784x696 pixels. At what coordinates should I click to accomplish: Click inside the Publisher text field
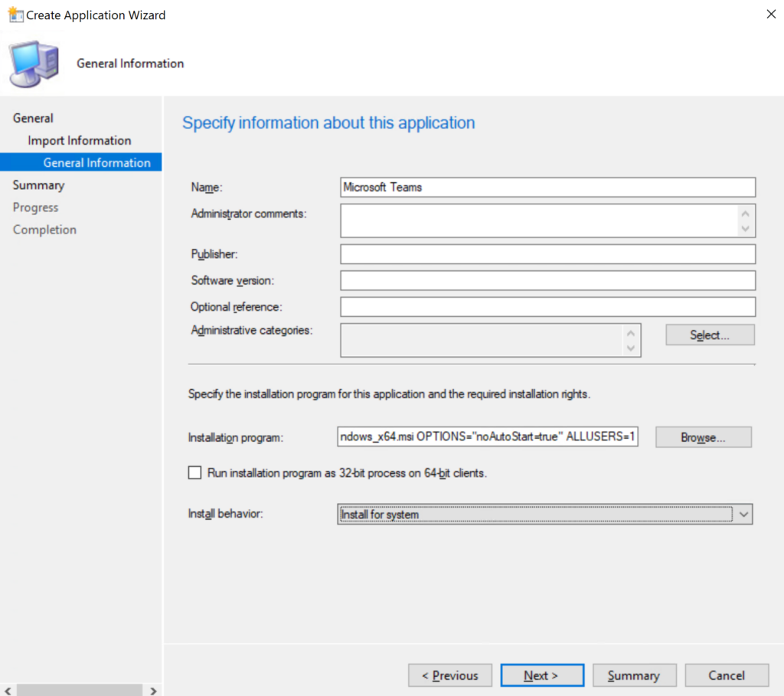547,253
